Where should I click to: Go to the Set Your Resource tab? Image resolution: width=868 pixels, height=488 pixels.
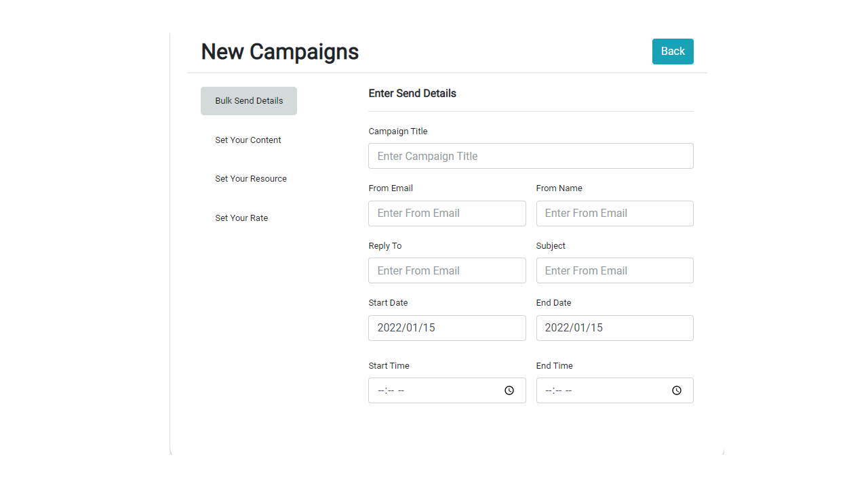click(x=251, y=179)
